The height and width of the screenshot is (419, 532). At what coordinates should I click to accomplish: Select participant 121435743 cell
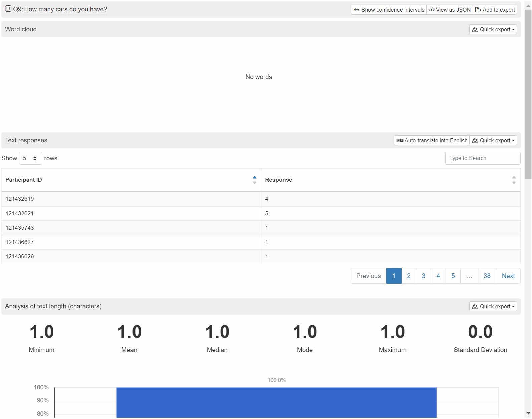pos(131,228)
